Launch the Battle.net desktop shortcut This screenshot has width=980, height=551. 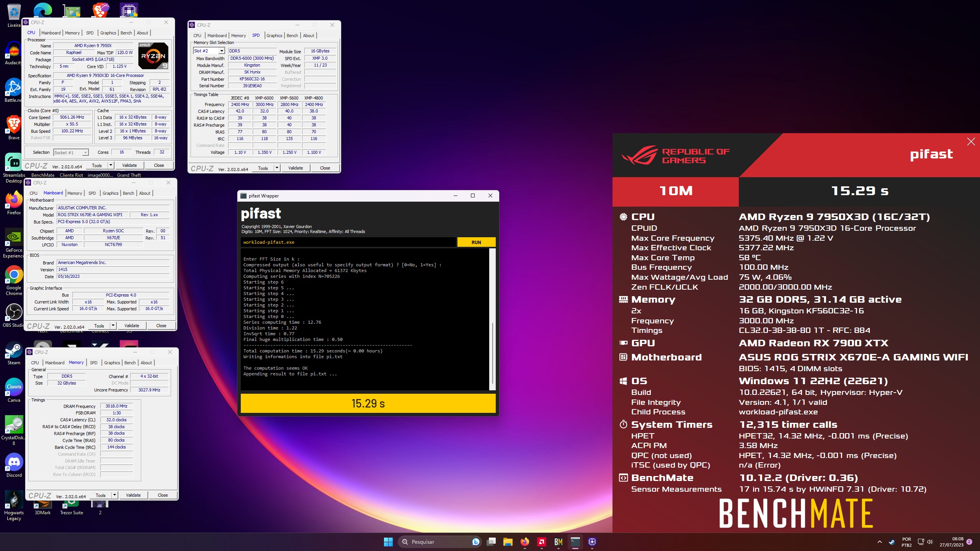14,90
